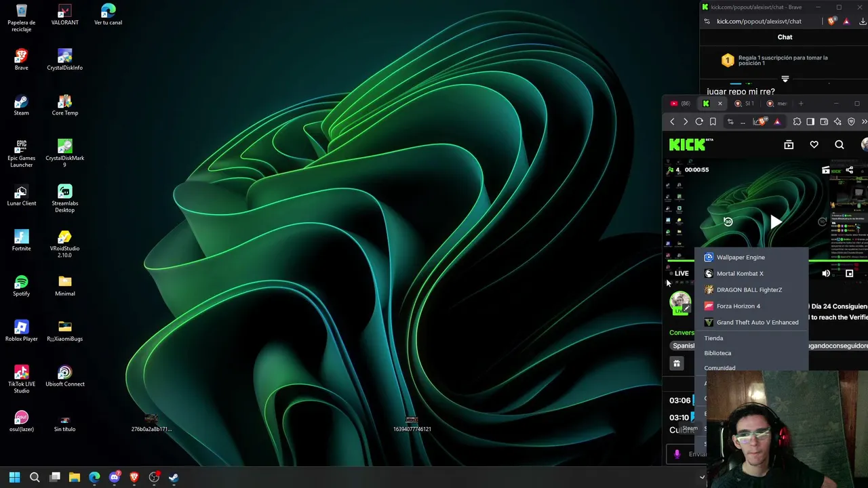Share the stream from the player
Image resolution: width=868 pixels, height=488 pixels.
(849, 170)
